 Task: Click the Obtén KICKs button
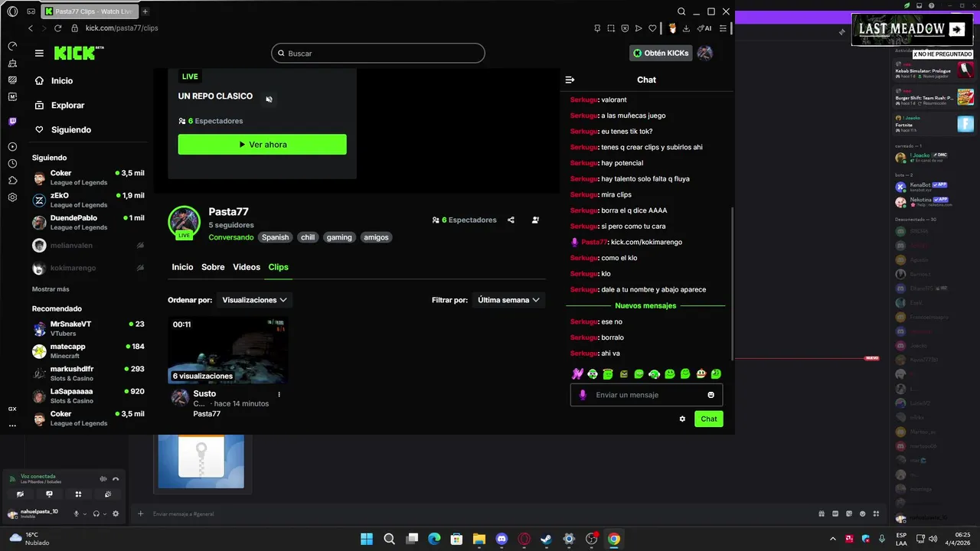[661, 53]
